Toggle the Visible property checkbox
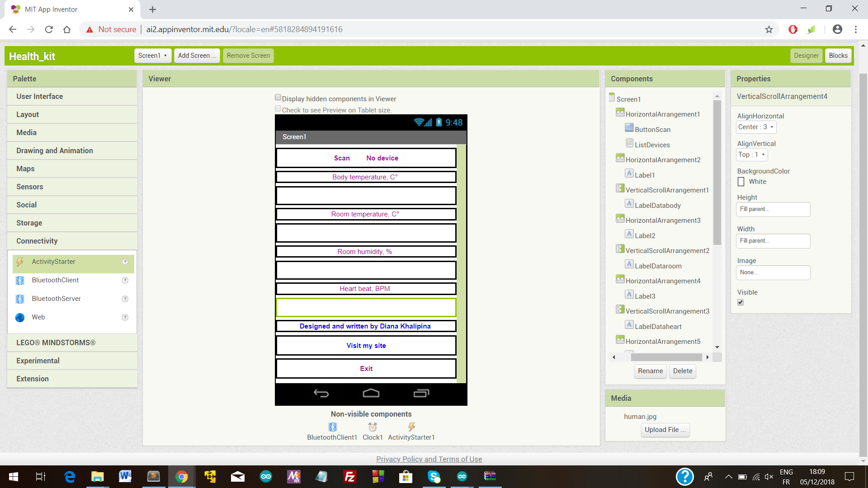 741,302
